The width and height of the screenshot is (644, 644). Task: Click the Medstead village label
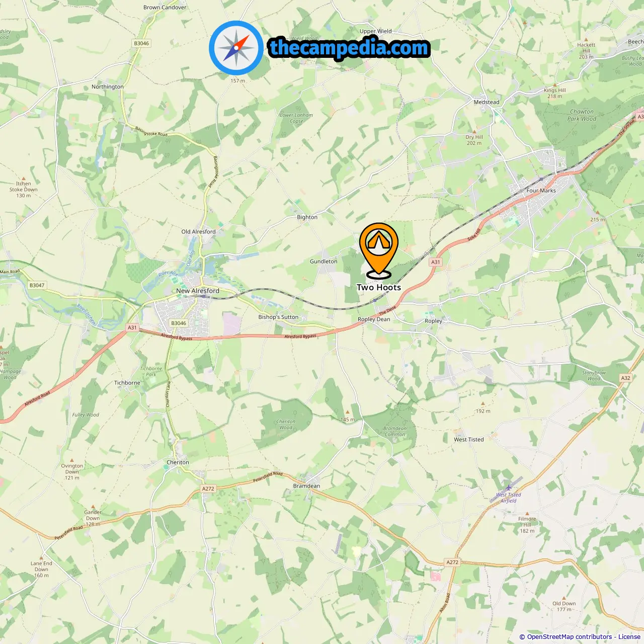(x=487, y=102)
